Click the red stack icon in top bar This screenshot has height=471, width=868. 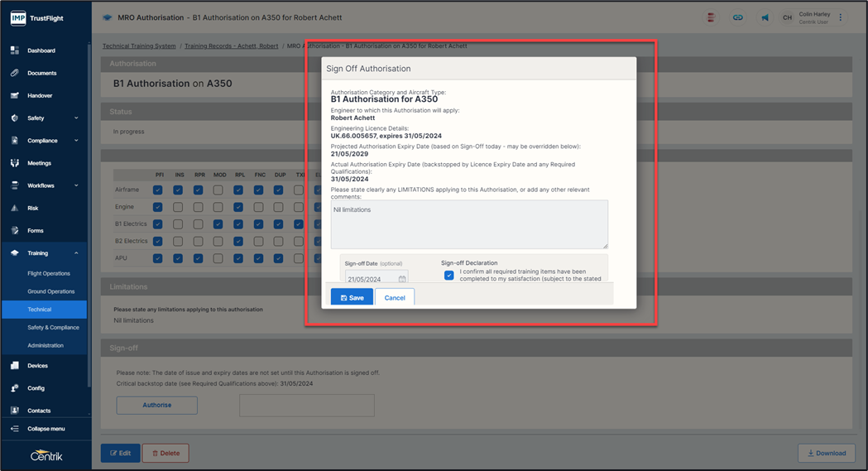click(x=711, y=17)
